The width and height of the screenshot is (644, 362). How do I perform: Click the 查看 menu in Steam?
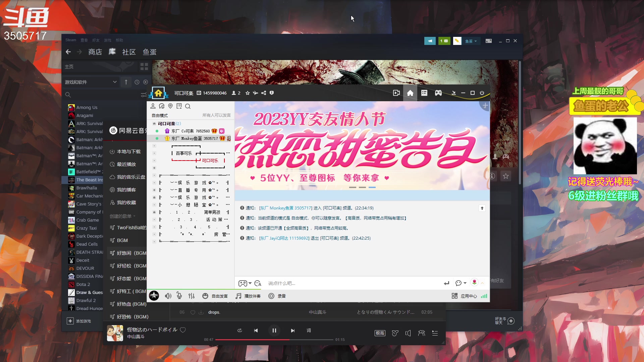(84, 40)
